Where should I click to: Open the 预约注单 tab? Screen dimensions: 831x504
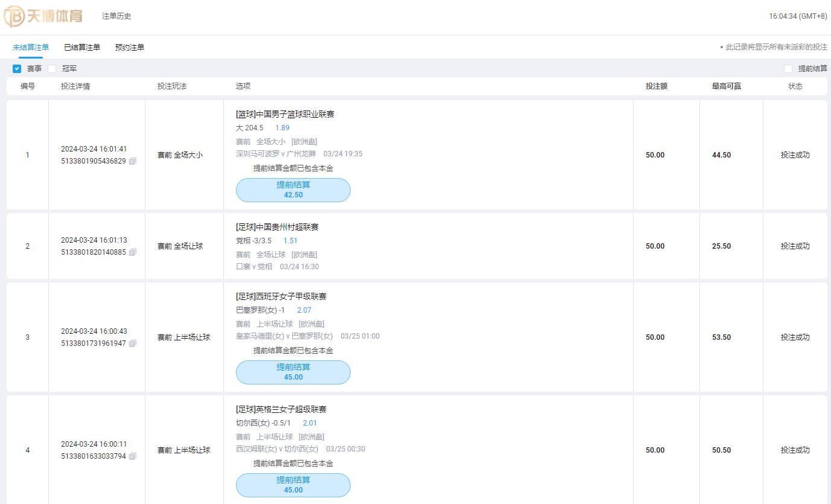click(x=130, y=47)
